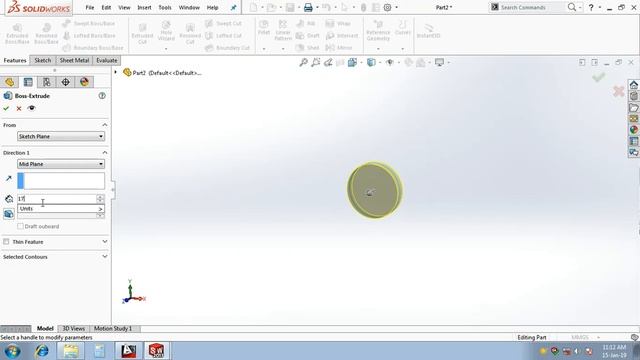Switch to SOLIDWORKS taskbar icon
Image resolution: width=640 pixels, height=360 pixels.
[x=156, y=351]
